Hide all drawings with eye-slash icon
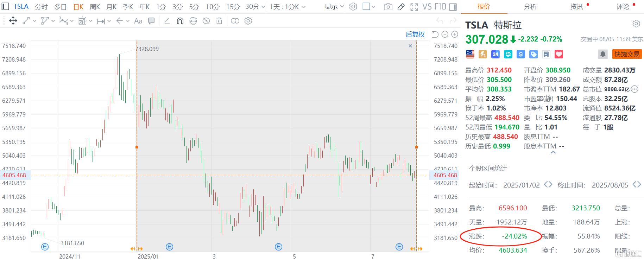This screenshot has height=260, width=644. [x=206, y=21]
